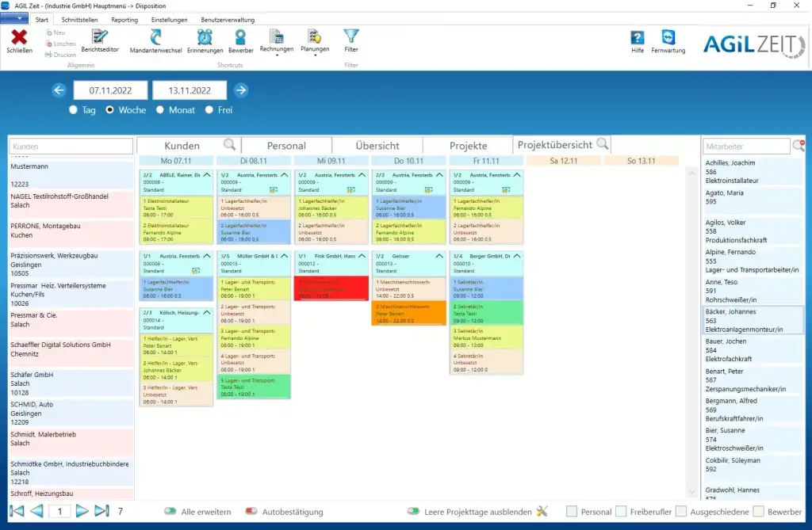Switch to the Reporting ribbon tab
Screen dimensions: 812x530
[124, 20]
